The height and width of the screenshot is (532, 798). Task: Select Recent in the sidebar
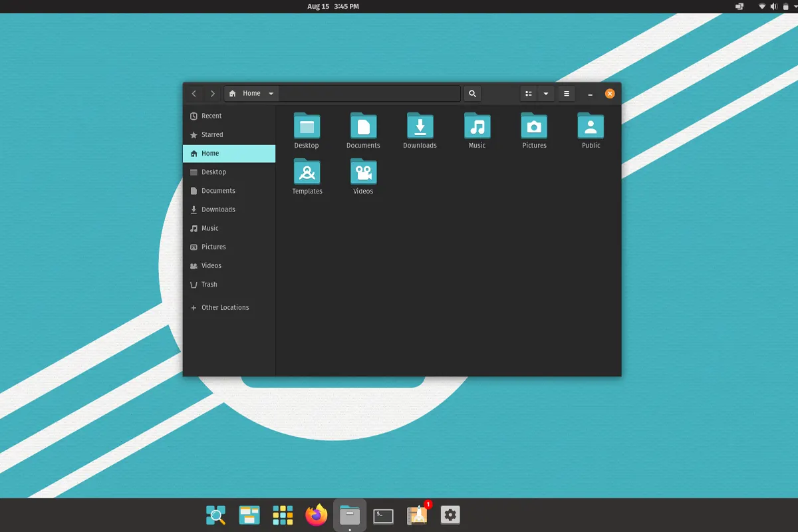[211, 116]
